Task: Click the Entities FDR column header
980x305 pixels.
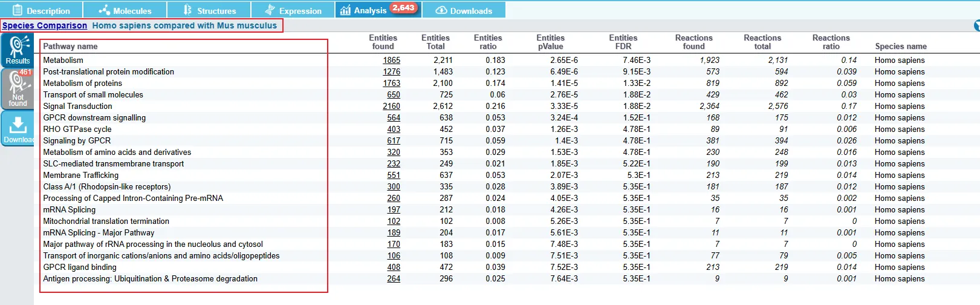Action: pos(623,42)
